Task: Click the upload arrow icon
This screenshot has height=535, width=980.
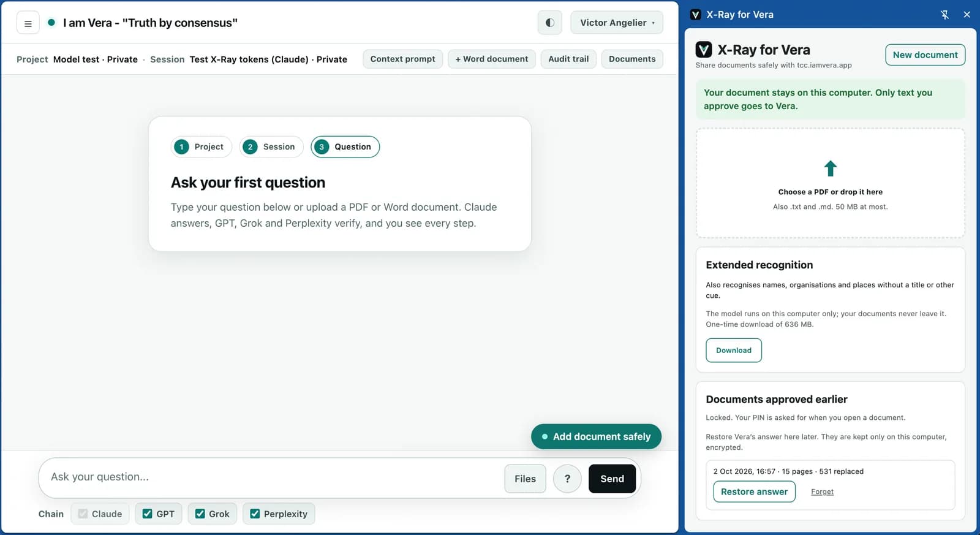Action: coord(831,169)
